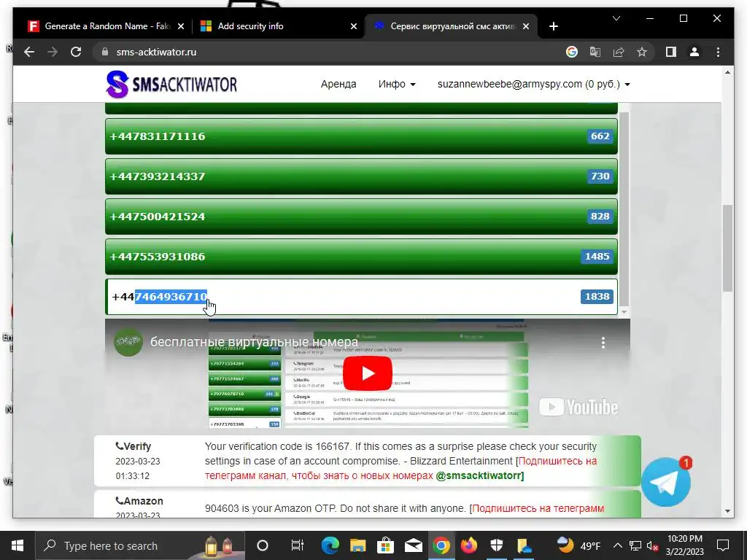Image resolution: width=747 pixels, height=560 pixels.
Task: Open the @smsacktiwatorr Telegram link
Action: pos(480,475)
